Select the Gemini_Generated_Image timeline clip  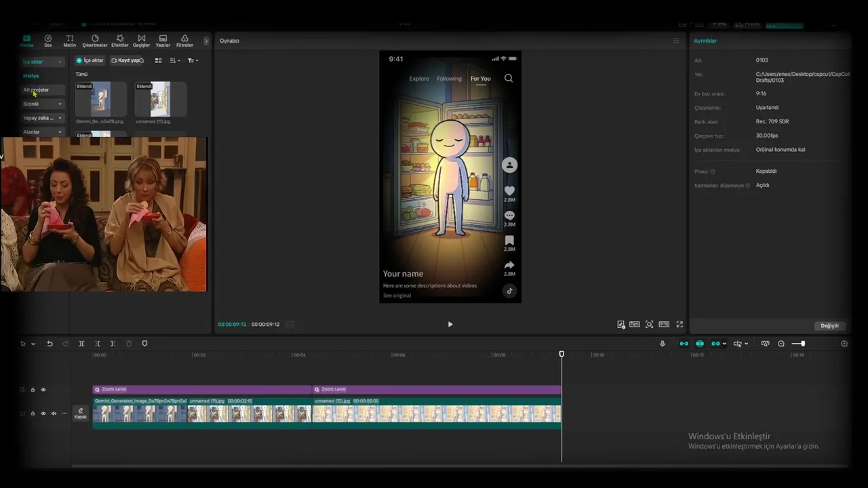[140, 413]
